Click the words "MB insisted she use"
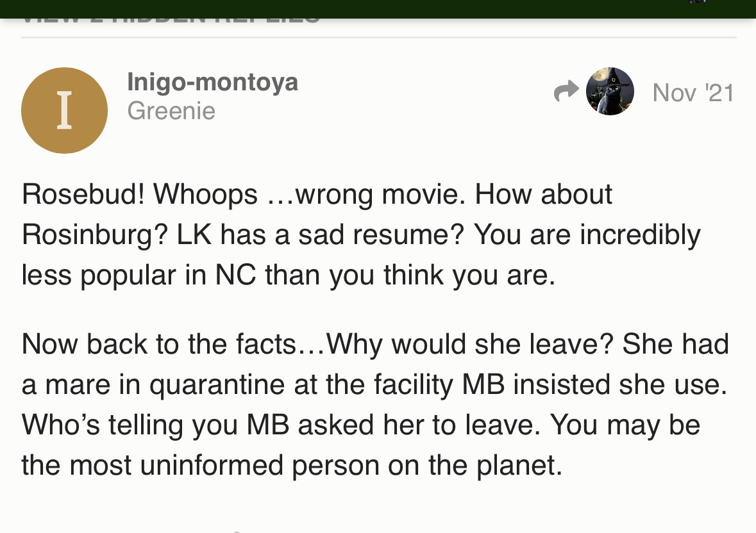The height and width of the screenshot is (533, 756). 594,385
